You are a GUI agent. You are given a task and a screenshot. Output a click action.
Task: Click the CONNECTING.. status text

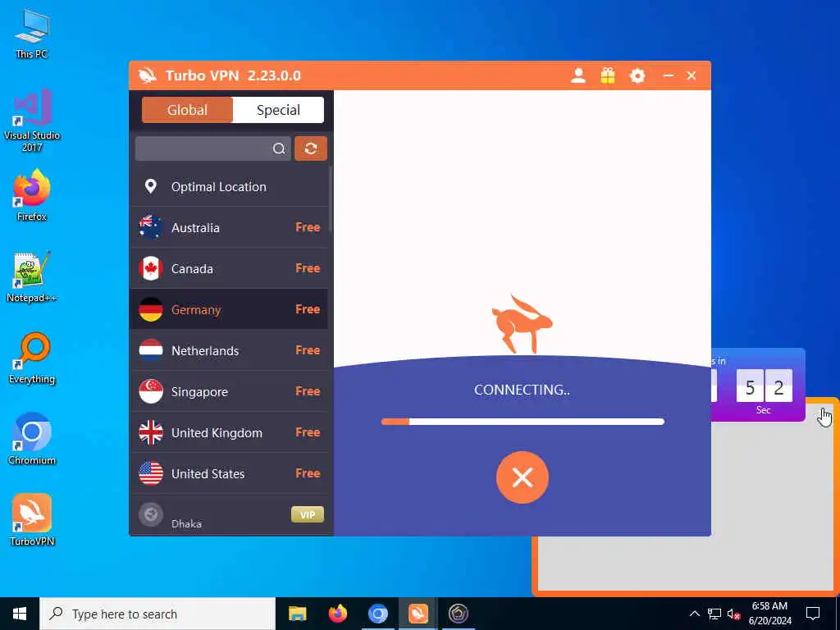[x=522, y=390]
